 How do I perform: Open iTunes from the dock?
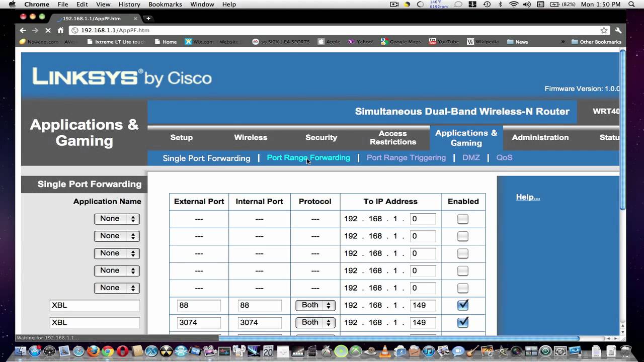(x=429, y=351)
